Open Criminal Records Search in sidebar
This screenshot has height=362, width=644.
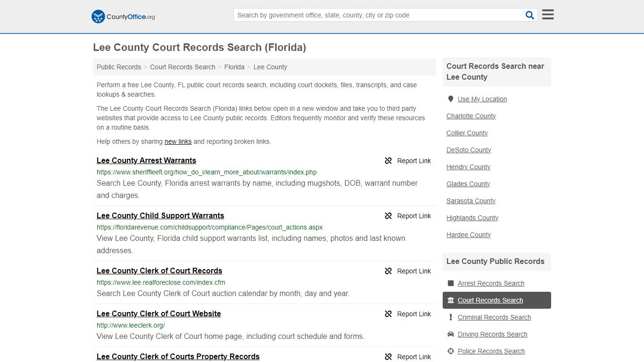click(x=494, y=317)
